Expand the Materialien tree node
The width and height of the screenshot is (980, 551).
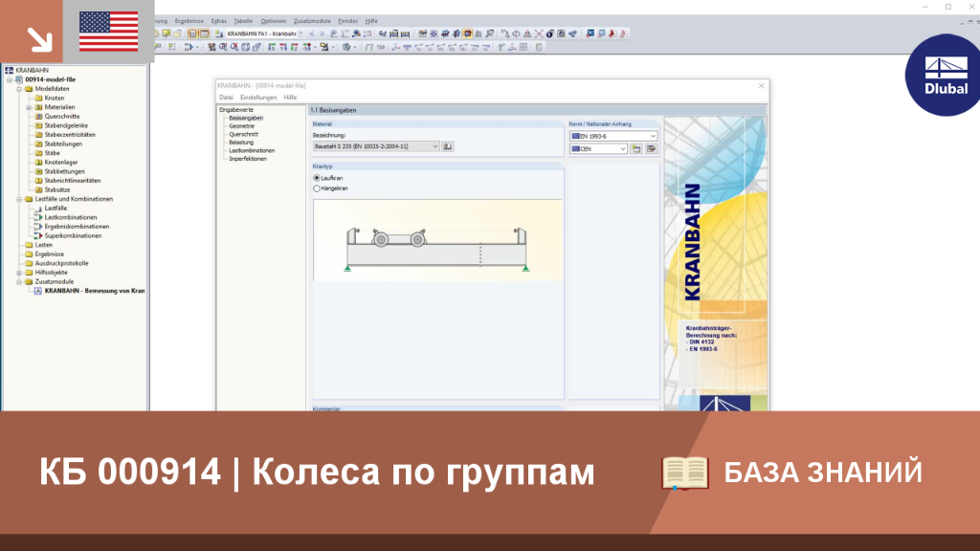[29, 107]
